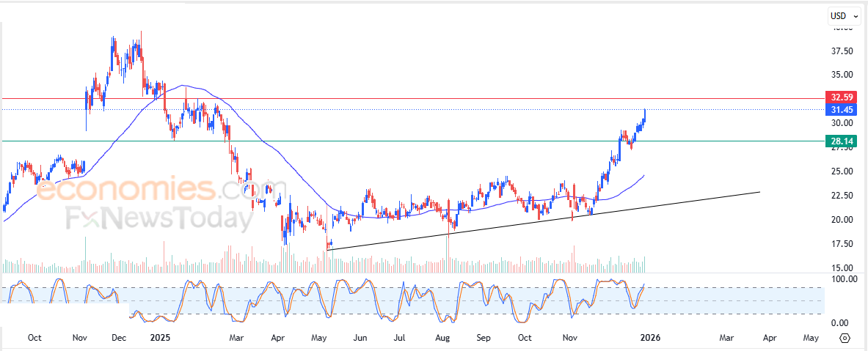Click the 20.00 price axis label
The height and width of the screenshot is (351, 868).
(x=842, y=219)
